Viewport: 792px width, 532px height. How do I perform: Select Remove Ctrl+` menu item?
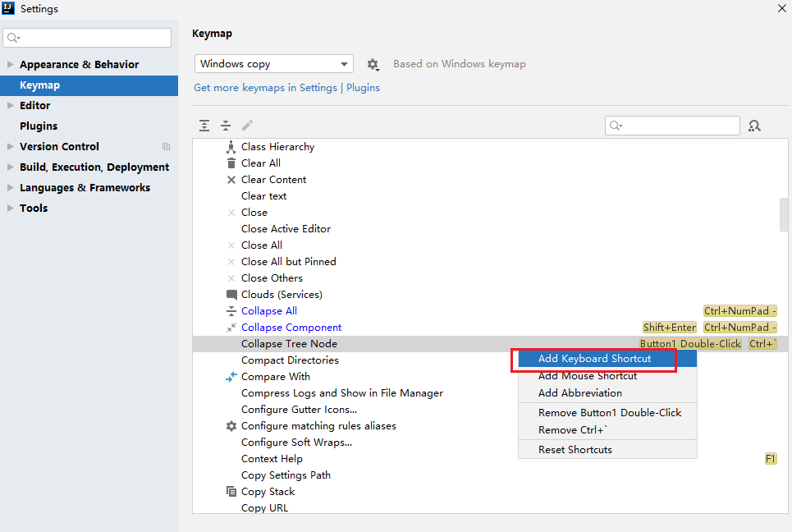click(607, 430)
